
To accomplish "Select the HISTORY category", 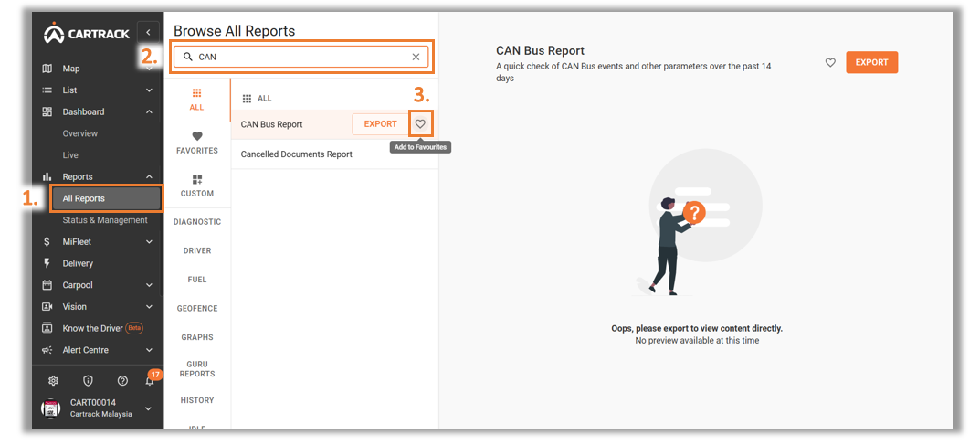I will click(x=197, y=400).
